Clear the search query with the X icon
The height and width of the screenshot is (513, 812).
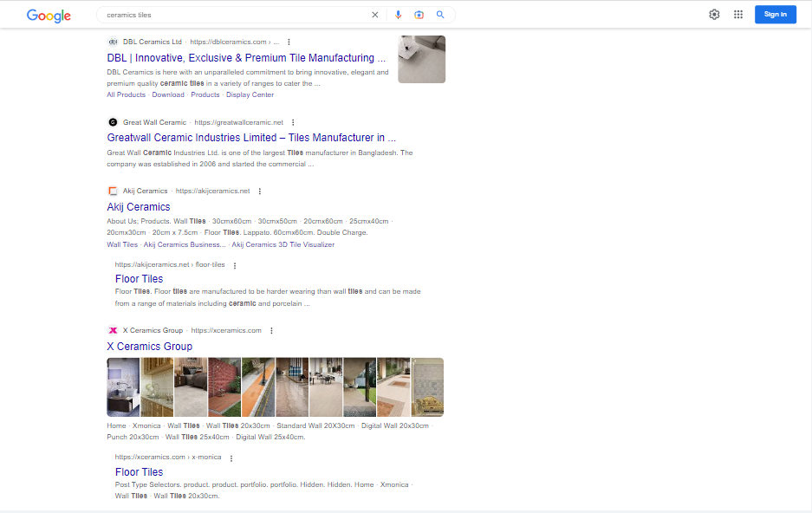click(374, 15)
